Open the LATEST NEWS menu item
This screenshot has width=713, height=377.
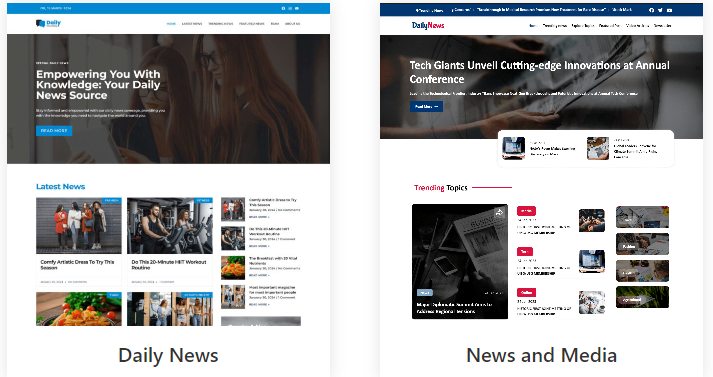click(192, 24)
